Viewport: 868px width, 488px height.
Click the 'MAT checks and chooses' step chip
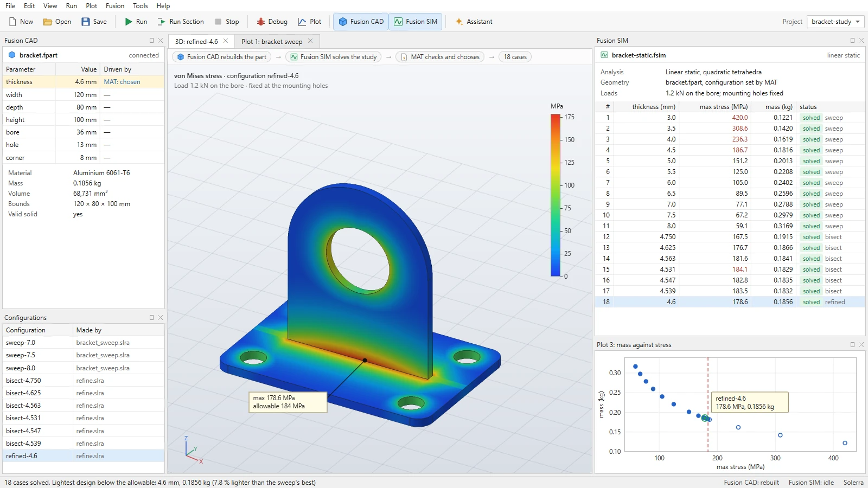point(440,57)
